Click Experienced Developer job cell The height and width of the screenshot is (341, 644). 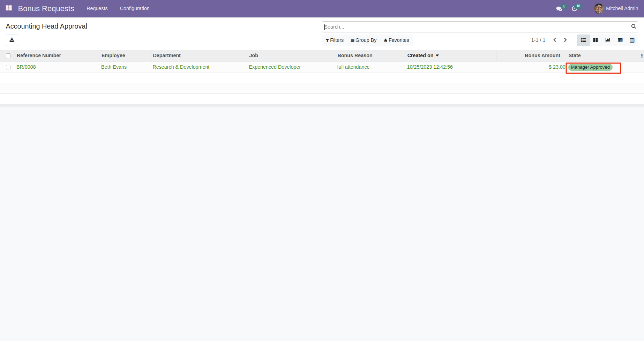[x=275, y=67]
